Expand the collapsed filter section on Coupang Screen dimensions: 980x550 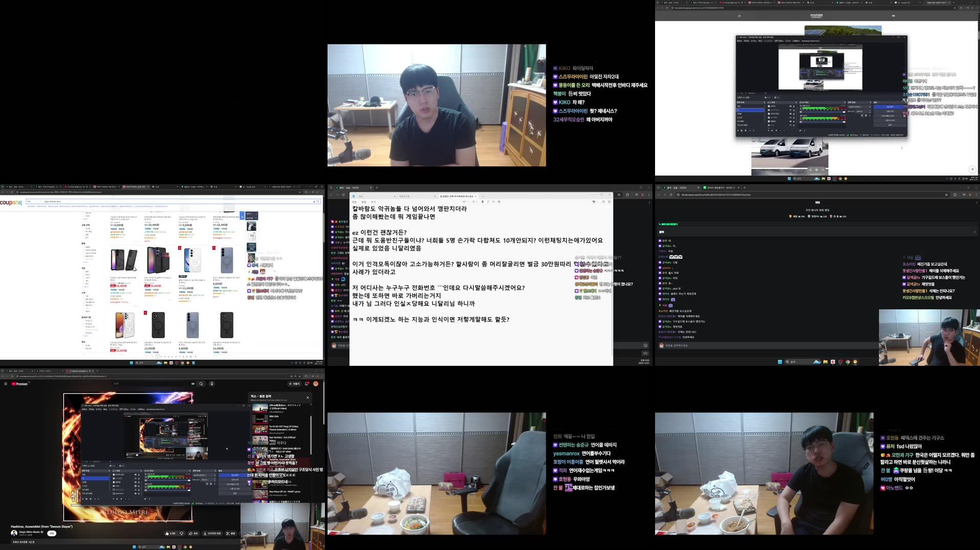tap(85, 262)
